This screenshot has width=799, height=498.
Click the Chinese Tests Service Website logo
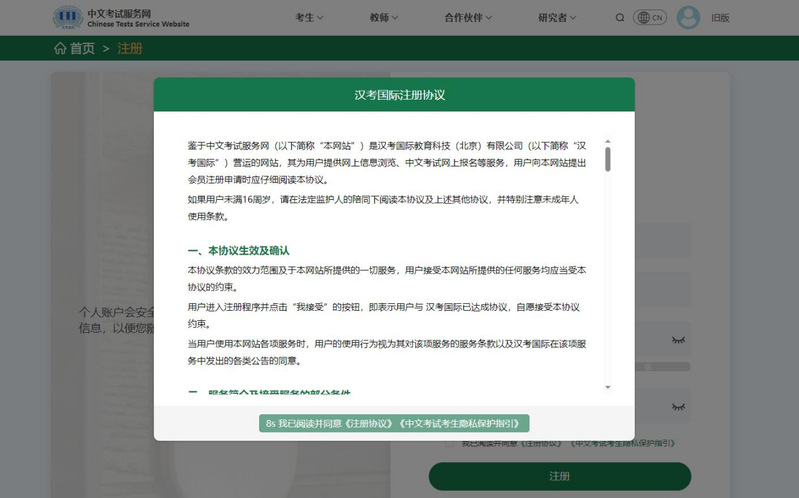pos(121,18)
